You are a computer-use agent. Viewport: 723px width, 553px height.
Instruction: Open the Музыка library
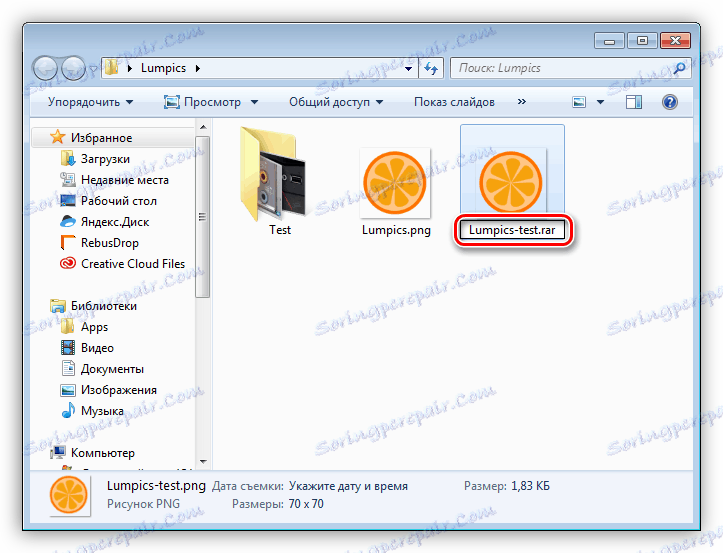(102, 411)
